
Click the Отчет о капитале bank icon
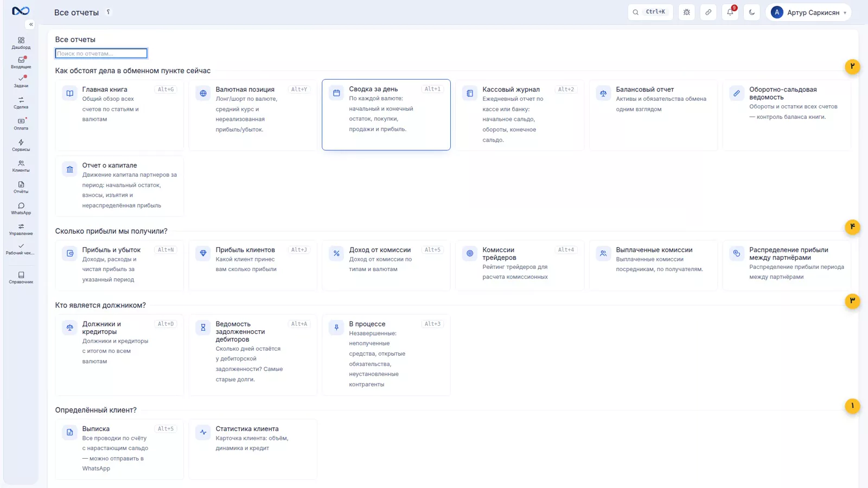click(70, 169)
